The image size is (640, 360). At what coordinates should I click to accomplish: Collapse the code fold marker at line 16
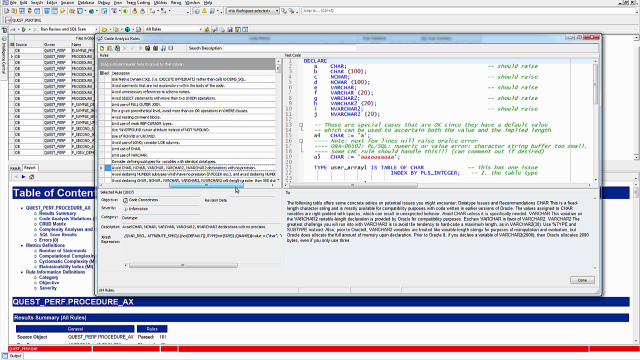coord(301,141)
